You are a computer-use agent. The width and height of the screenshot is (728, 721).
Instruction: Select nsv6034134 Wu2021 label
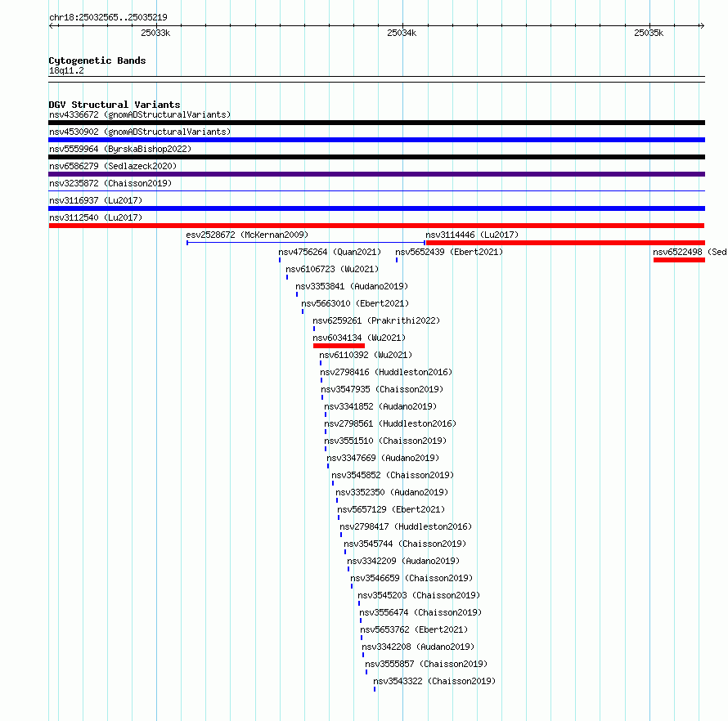pos(359,338)
